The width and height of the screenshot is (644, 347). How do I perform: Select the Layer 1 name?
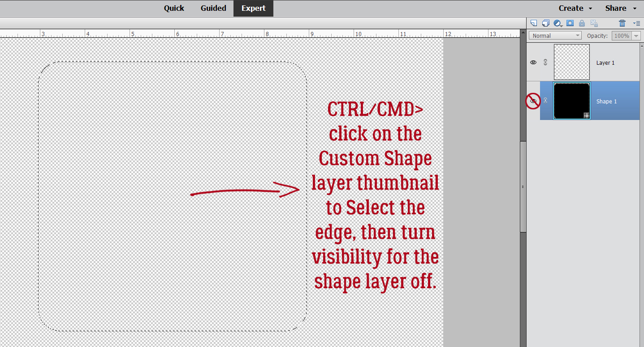[x=605, y=63]
